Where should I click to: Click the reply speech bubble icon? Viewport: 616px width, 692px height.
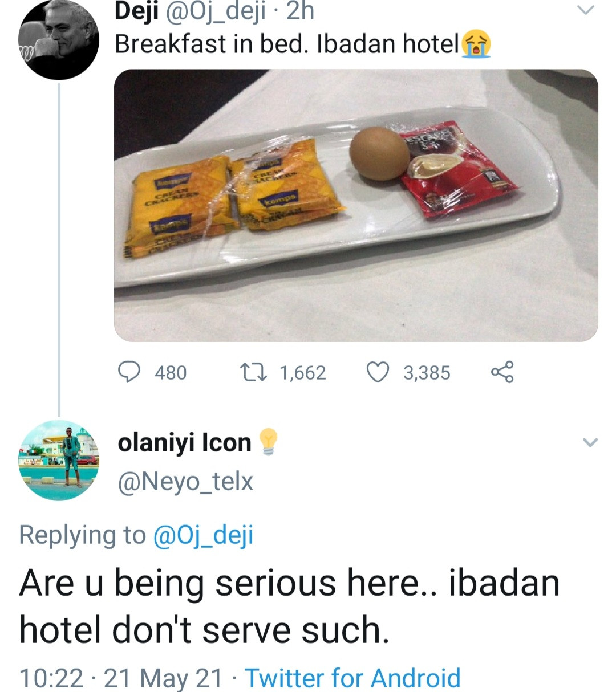click(129, 372)
